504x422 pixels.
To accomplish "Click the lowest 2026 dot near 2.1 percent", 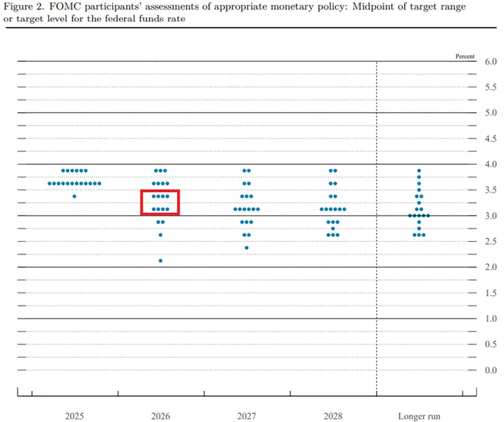I will [x=160, y=261].
